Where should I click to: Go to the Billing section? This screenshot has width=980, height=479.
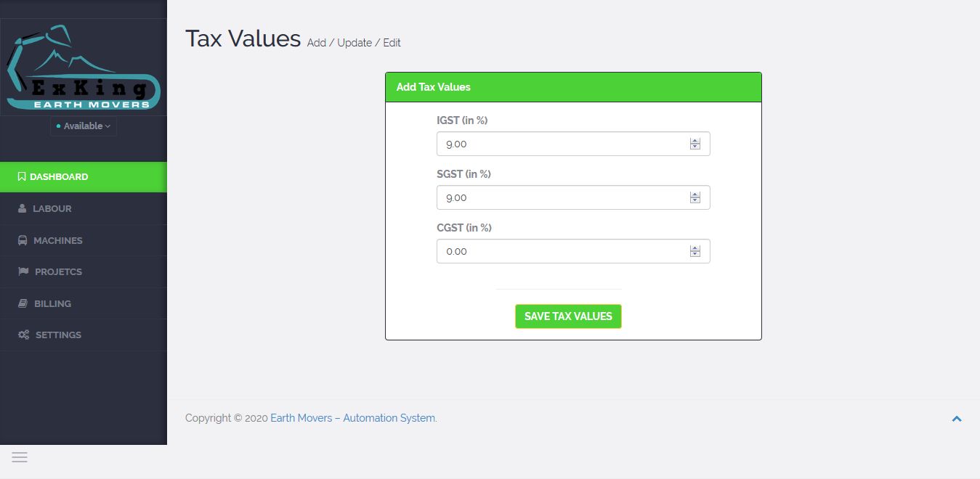52,303
